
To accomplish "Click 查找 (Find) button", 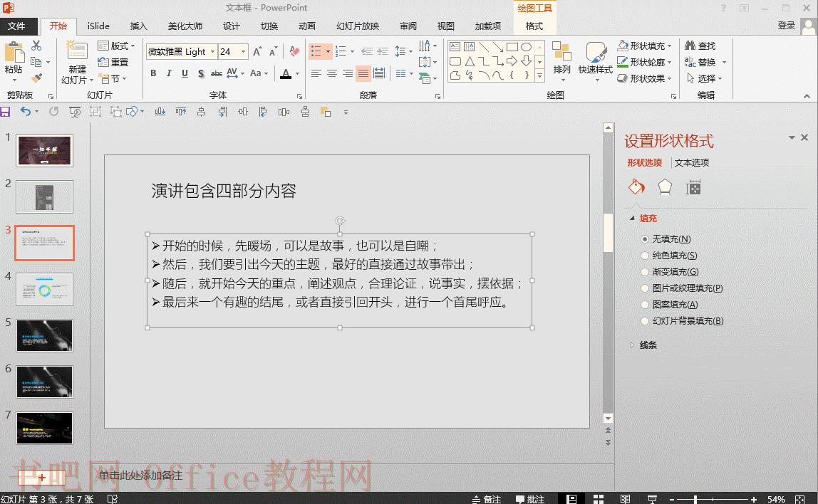I will [700, 46].
